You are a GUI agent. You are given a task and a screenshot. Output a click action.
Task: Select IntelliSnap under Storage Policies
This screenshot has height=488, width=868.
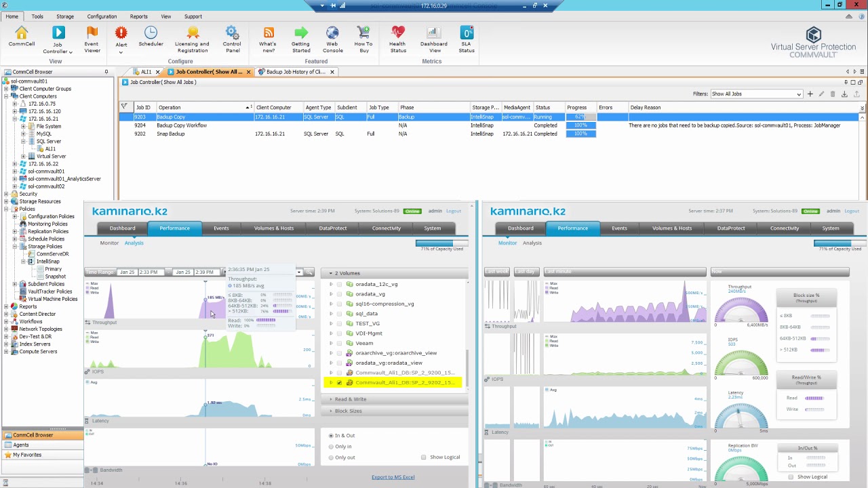pyautogui.click(x=47, y=261)
